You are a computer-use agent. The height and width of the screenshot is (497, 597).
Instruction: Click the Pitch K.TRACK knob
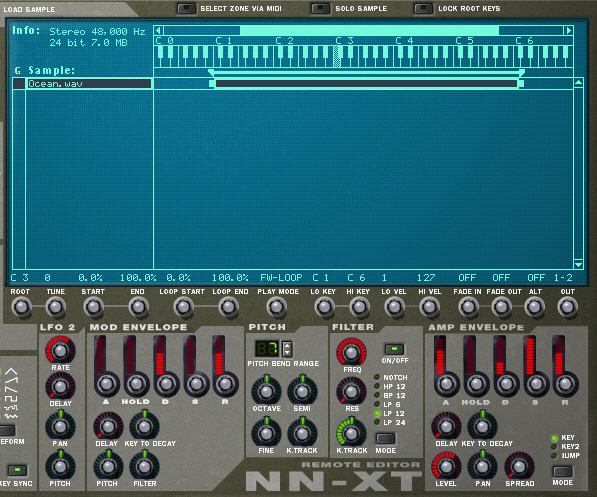point(302,433)
